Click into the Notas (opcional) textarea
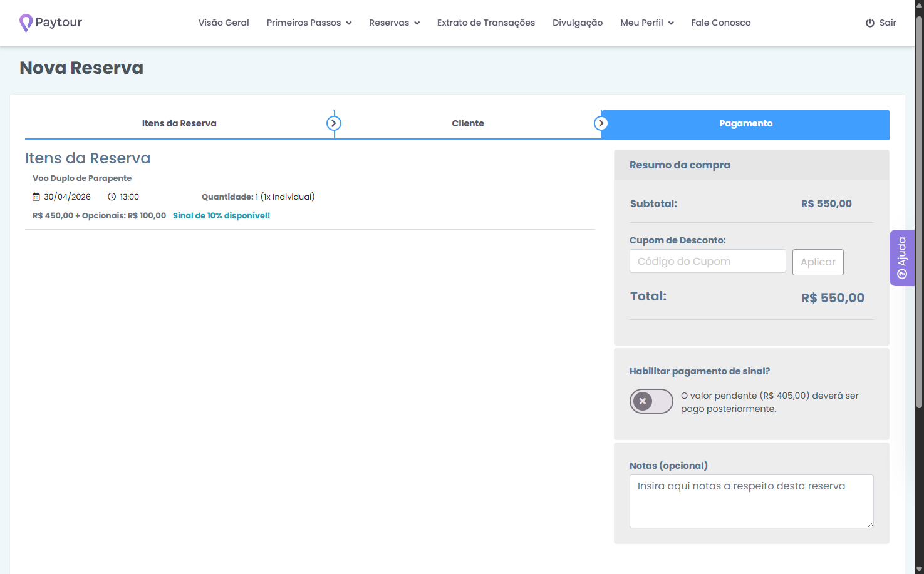The height and width of the screenshot is (574, 924). coord(752,501)
